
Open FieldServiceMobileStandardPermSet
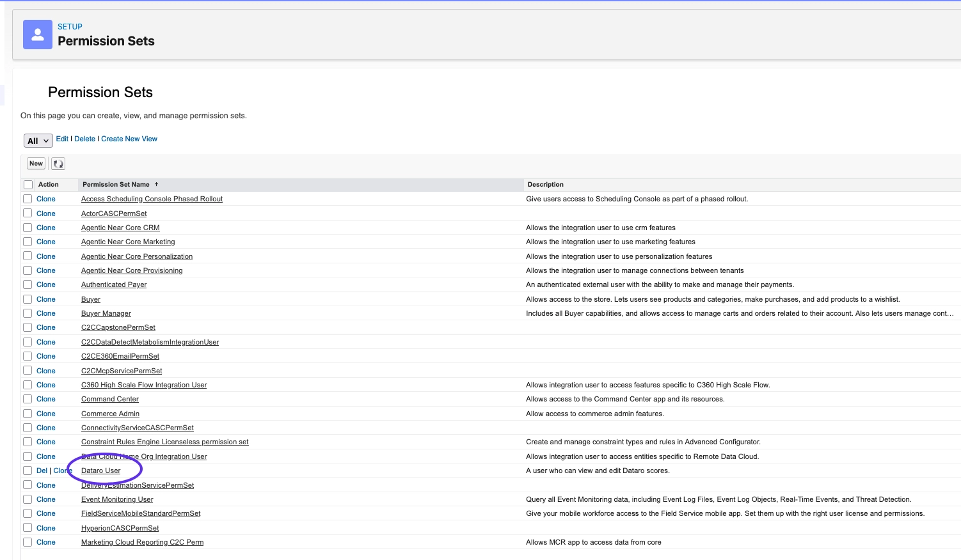click(141, 513)
